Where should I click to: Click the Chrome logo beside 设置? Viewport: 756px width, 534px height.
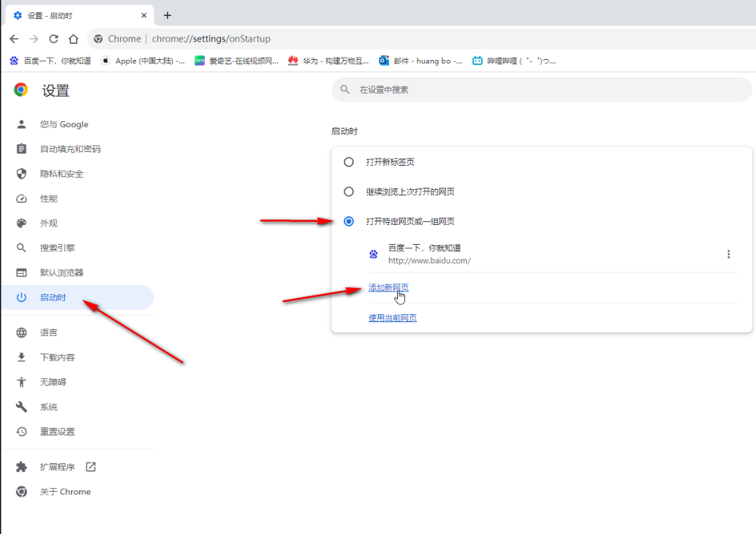[x=20, y=90]
